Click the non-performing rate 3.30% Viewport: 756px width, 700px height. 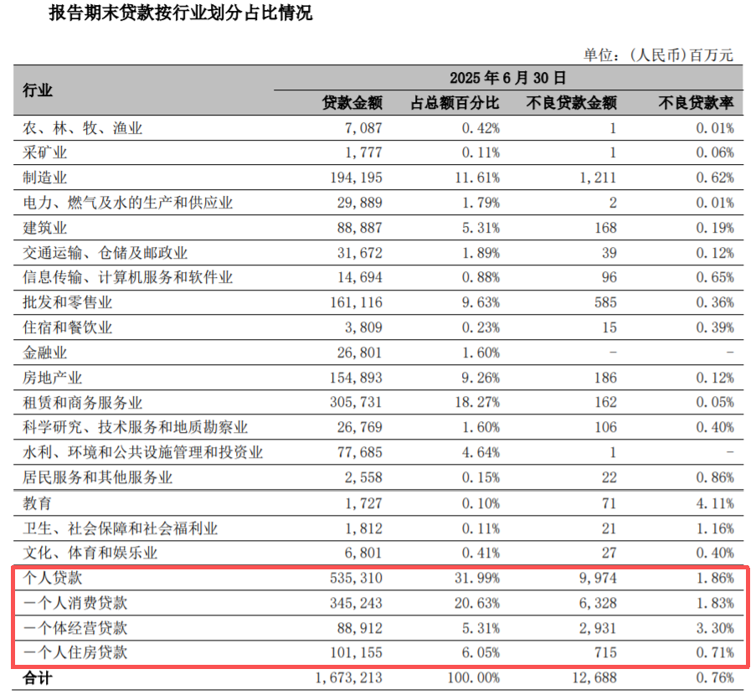pos(714,628)
